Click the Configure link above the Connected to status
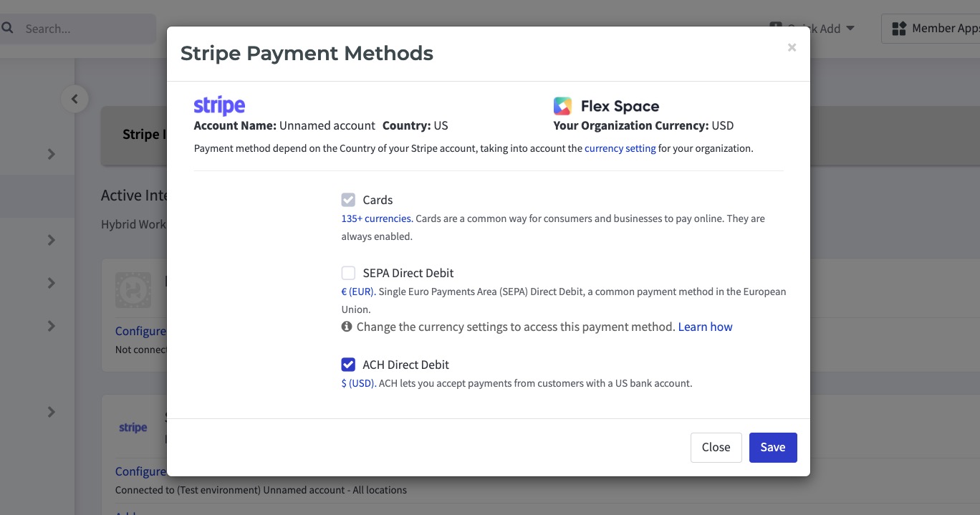Image resolution: width=980 pixels, height=515 pixels. click(x=140, y=471)
